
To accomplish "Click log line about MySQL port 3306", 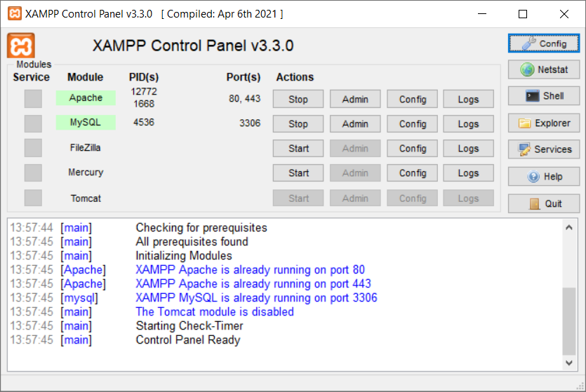I will (256, 297).
